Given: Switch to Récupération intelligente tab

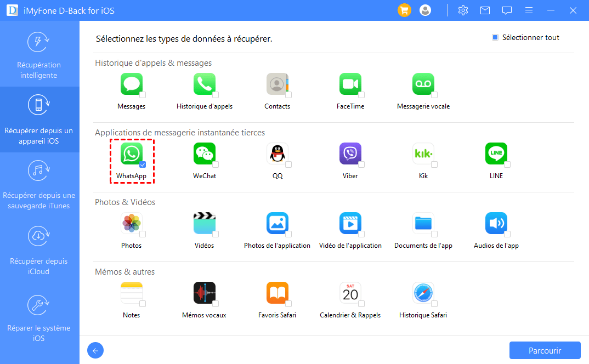Looking at the screenshot, I should point(39,56).
